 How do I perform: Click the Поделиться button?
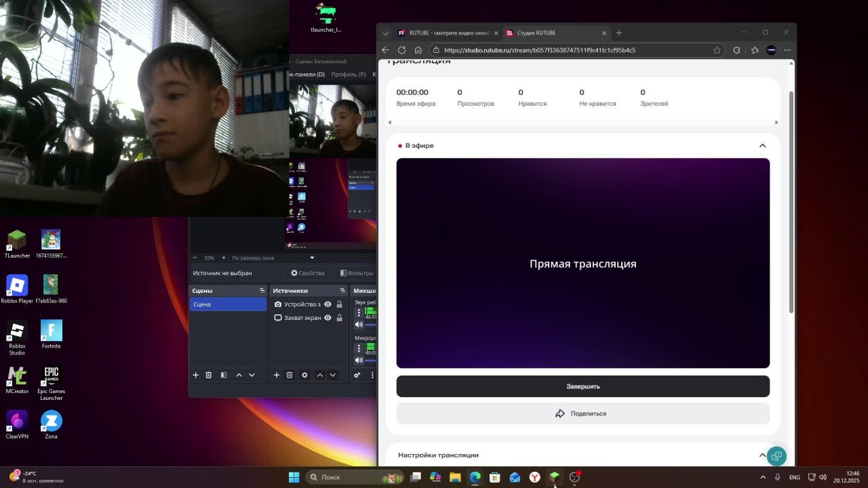click(583, 413)
